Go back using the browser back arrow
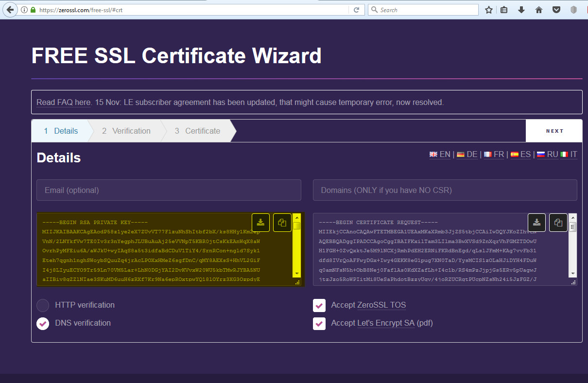Image resolution: width=588 pixels, height=383 pixels. click(10, 10)
